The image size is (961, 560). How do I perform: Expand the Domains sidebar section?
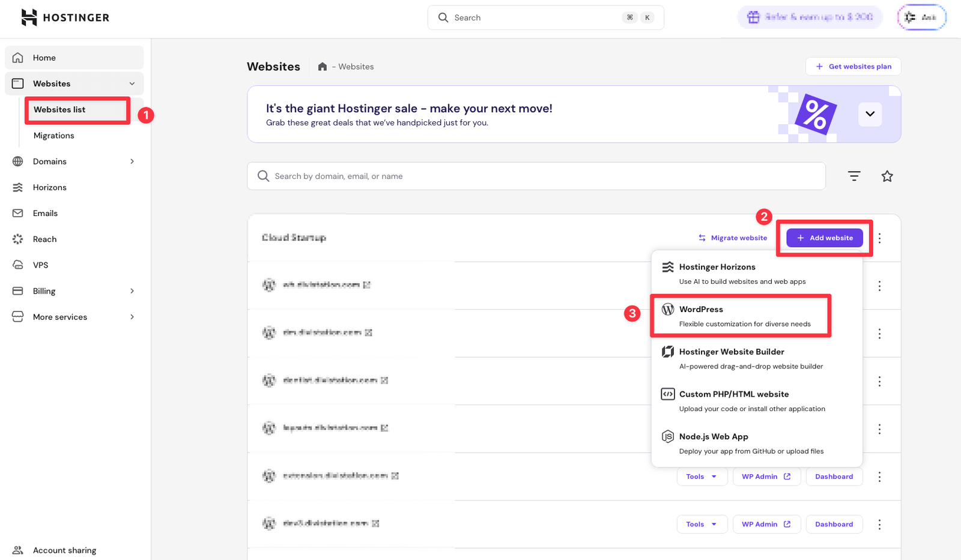pos(132,161)
